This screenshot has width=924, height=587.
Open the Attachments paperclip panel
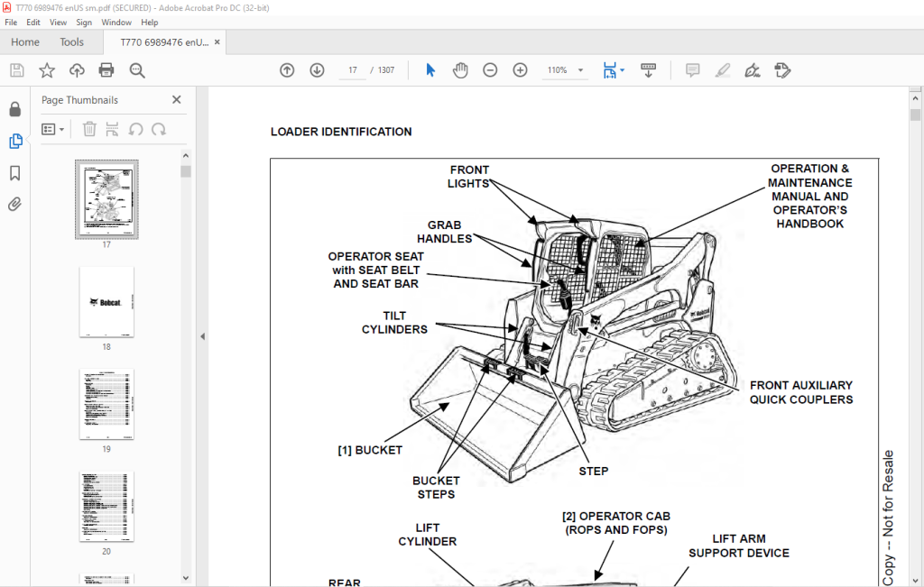point(15,205)
